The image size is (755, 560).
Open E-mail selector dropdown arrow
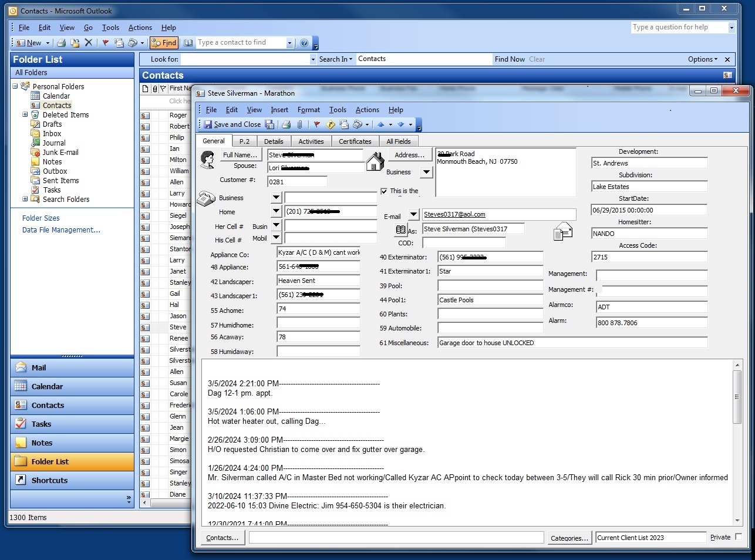coord(414,214)
